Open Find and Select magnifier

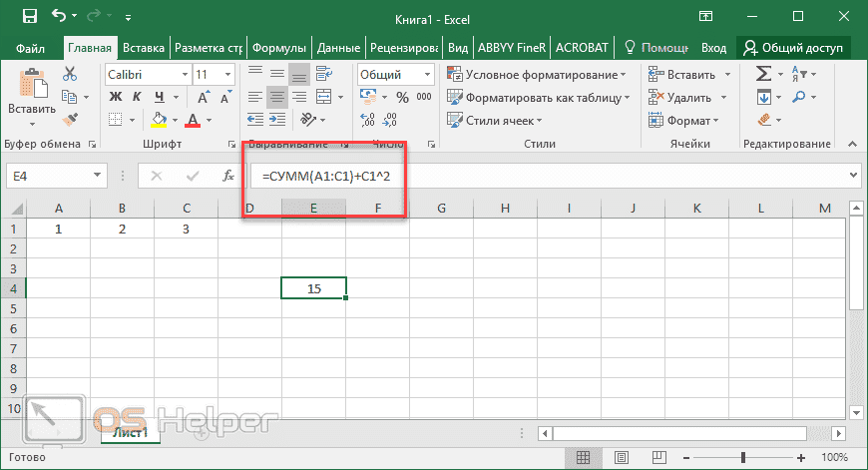tap(799, 97)
